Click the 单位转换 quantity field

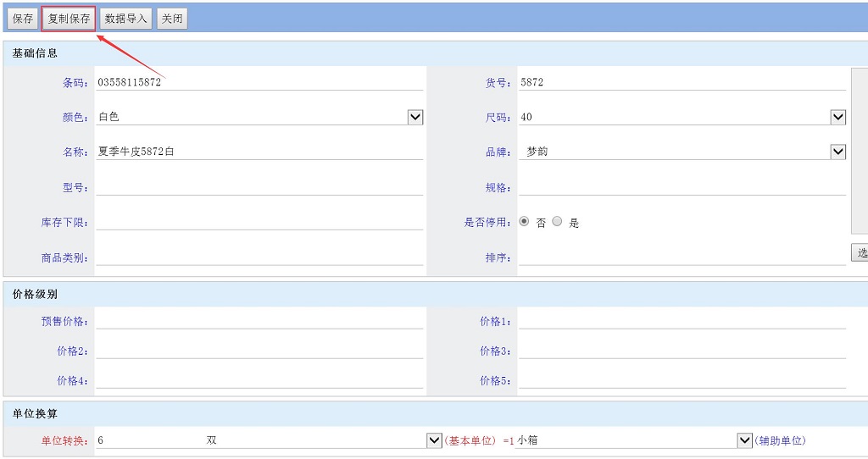pos(144,440)
